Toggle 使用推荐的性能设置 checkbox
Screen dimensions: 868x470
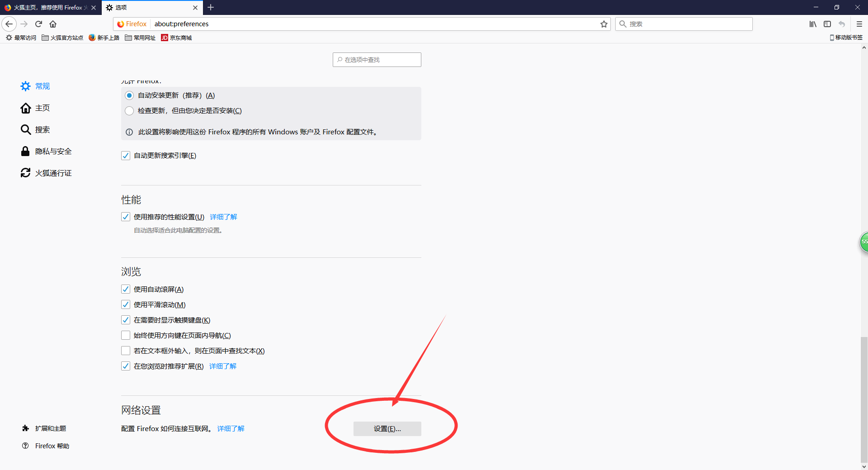click(x=126, y=217)
